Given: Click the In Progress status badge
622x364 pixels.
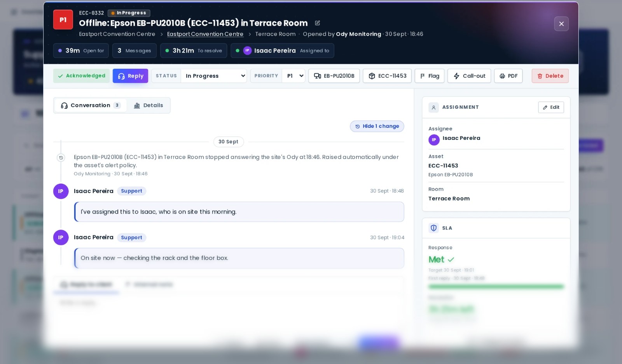Looking at the screenshot, I should (x=129, y=13).
